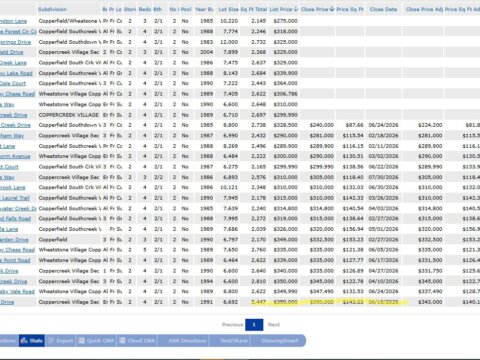Click the Text/Share toolbar button
This screenshot has height=360, width=480.
pyautogui.click(x=234, y=341)
